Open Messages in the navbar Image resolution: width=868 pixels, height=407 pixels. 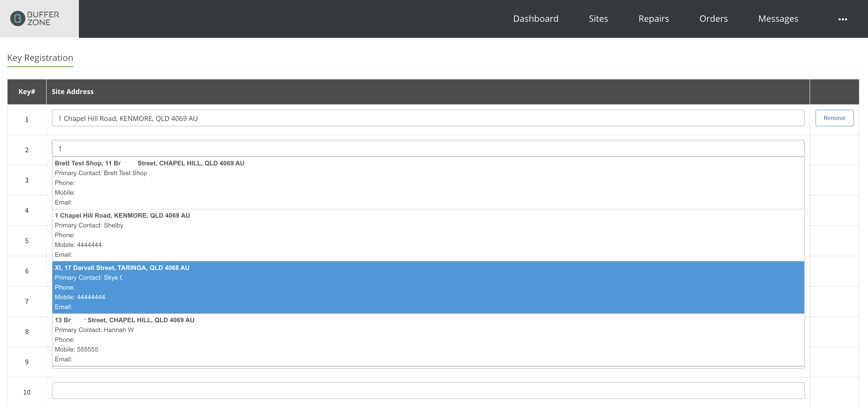click(x=778, y=19)
